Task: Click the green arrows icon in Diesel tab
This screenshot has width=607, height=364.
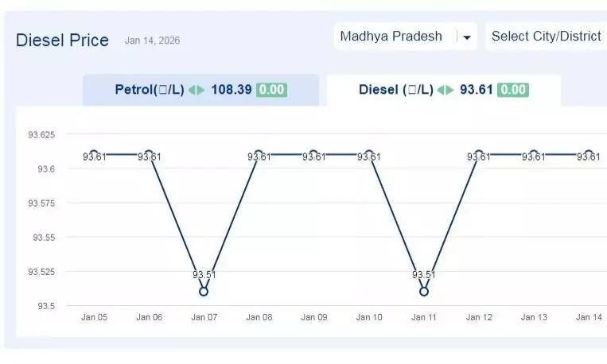Action: [446, 90]
